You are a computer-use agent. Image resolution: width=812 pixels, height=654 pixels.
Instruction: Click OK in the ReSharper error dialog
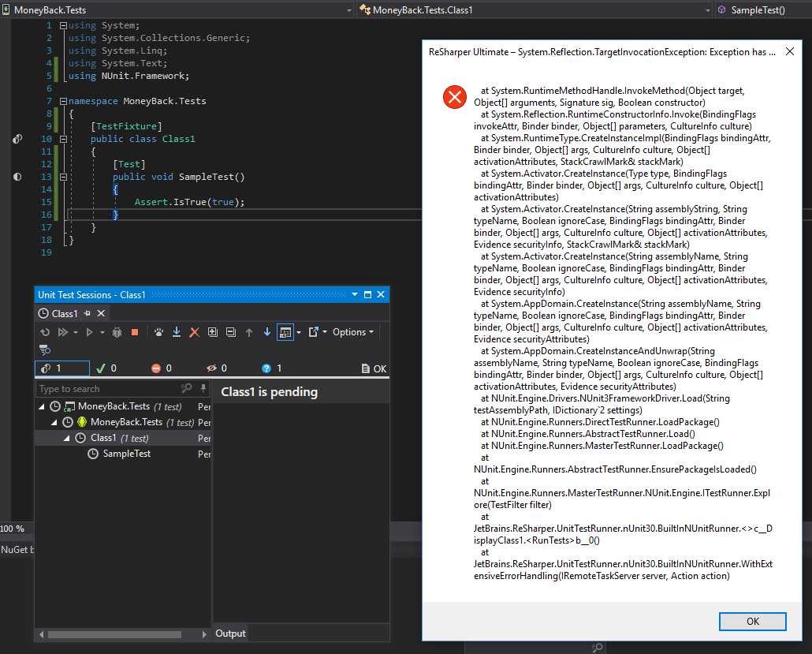click(752, 622)
